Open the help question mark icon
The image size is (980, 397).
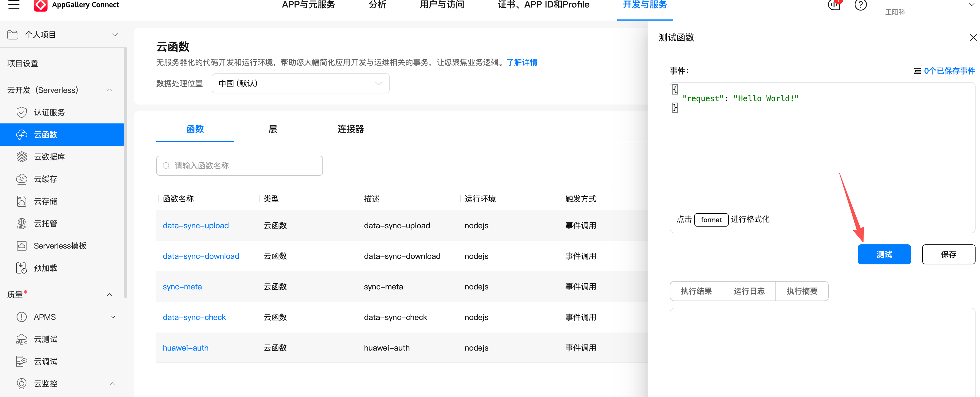click(x=860, y=5)
